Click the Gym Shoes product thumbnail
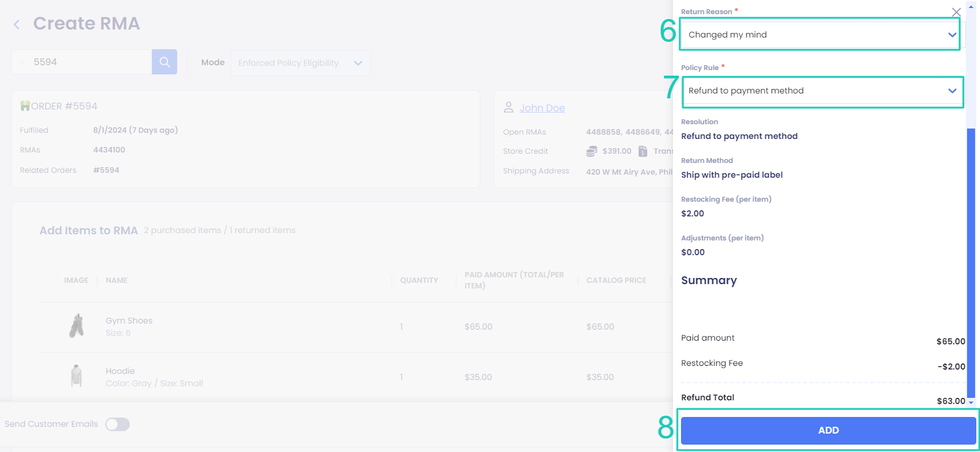Viewport: 980px width, 452px height. tap(76, 326)
